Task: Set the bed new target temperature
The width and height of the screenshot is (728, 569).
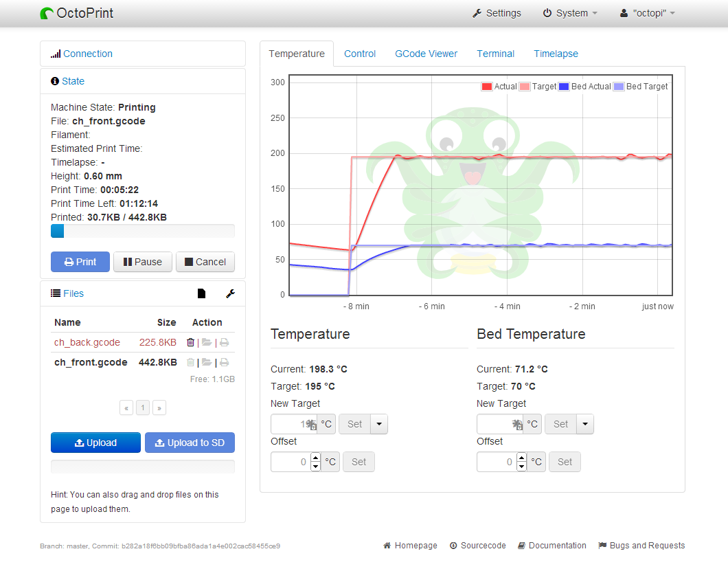Action: tap(560, 424)
